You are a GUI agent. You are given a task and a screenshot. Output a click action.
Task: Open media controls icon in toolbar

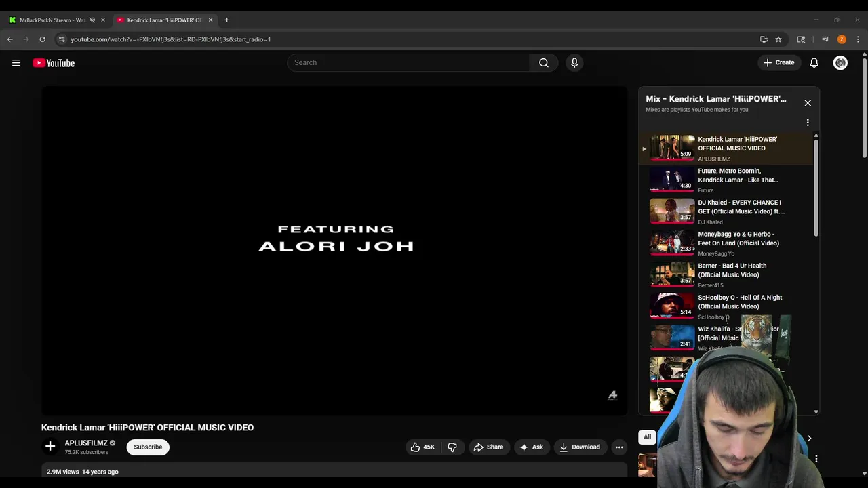click(x=825, y=39)
